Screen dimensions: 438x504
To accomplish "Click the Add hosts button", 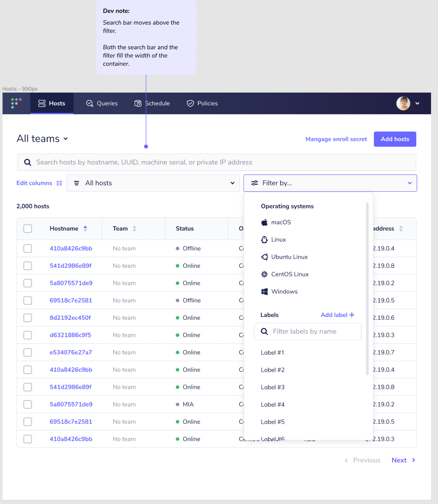I will [395, 139].
